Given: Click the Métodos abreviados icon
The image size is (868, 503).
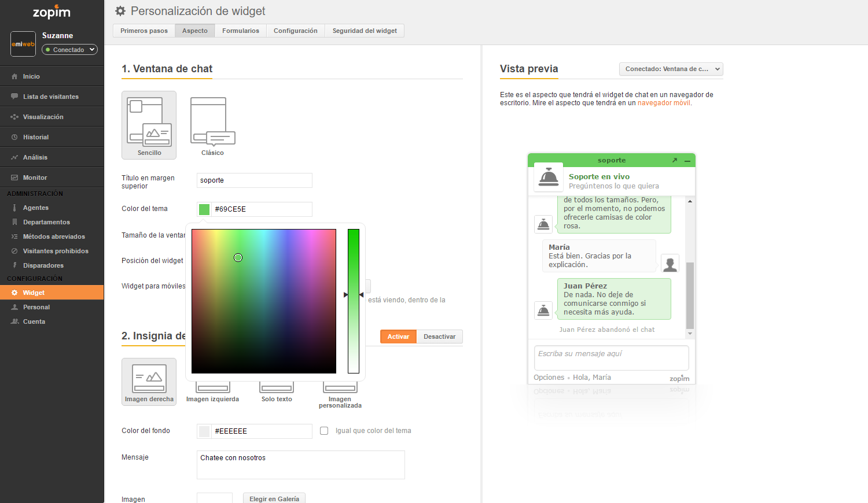Looking at the screenshot, I should coord(14,236).
